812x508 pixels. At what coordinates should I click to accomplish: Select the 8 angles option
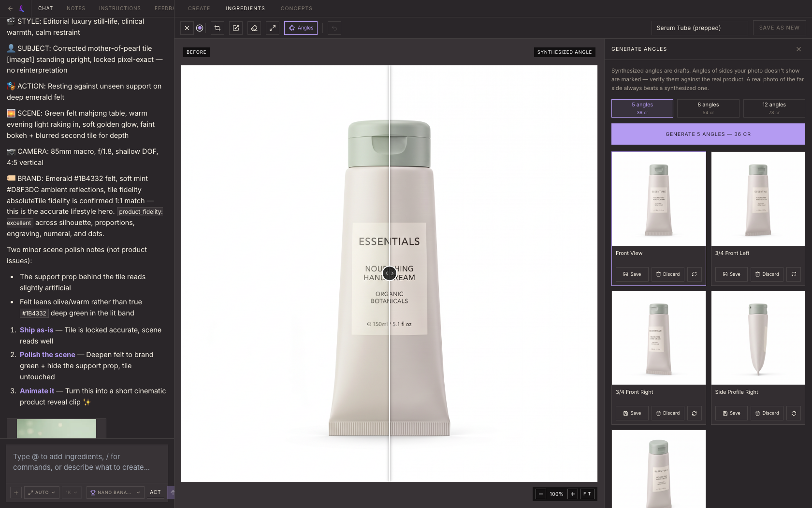pyautogui.click(x=708, y=108)
